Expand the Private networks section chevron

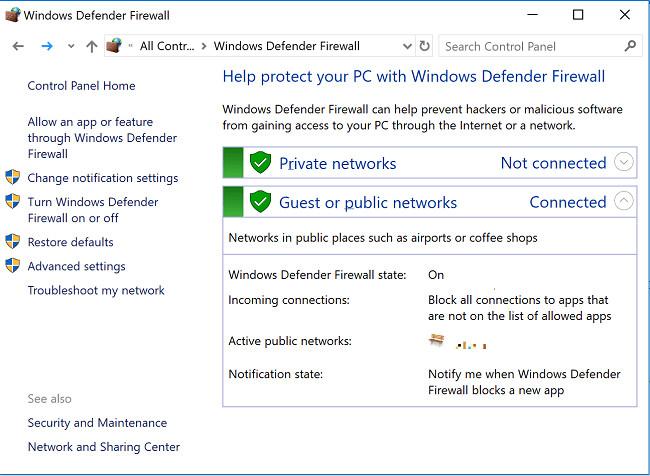pyautogui.click(x=623, y=162)
